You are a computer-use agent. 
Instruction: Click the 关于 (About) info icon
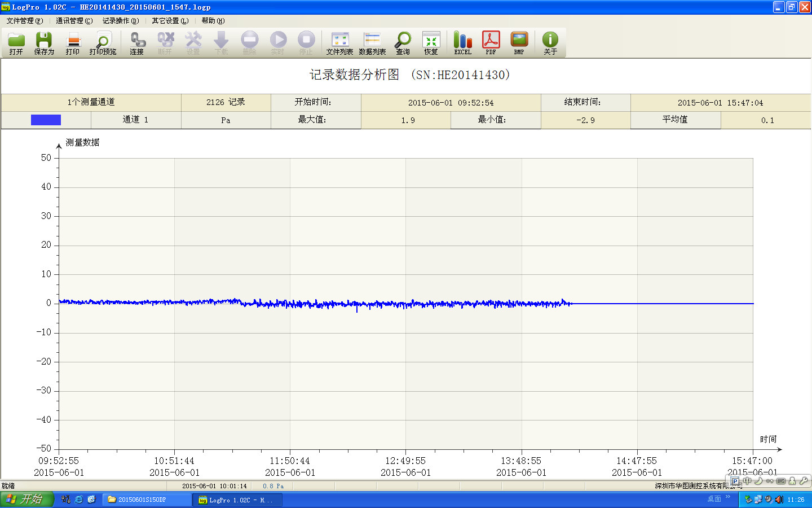pyautogui.click(x=550, y=43)
